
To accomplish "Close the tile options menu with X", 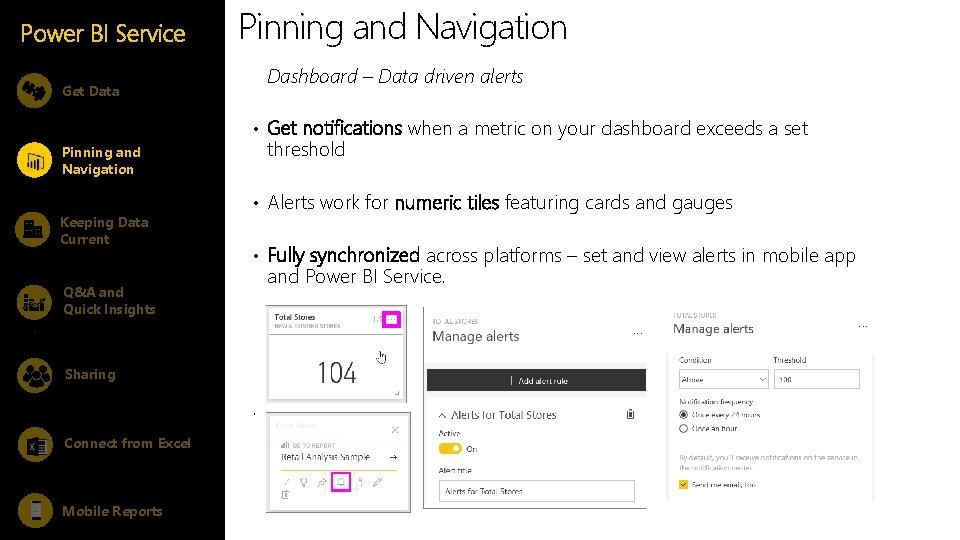I will tap(395, 430).
